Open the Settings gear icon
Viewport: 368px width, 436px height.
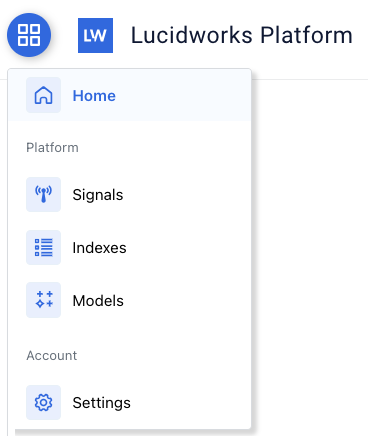43,402
